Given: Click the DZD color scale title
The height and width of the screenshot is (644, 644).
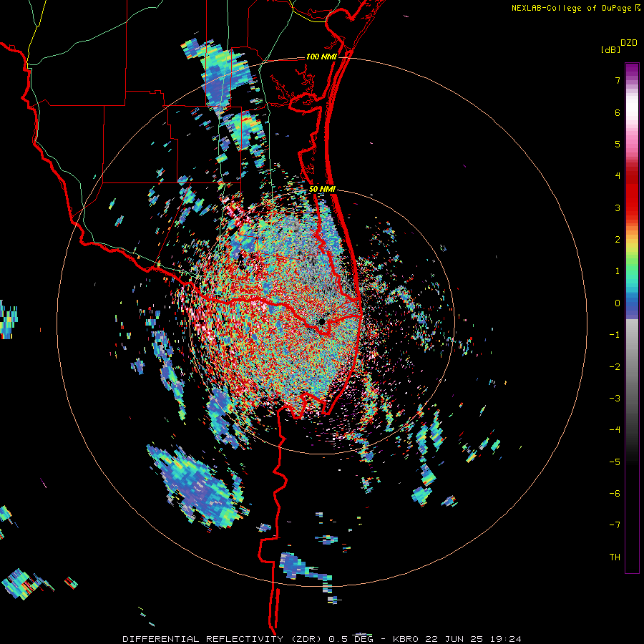Looking at the screenshot, I should 629,43.
